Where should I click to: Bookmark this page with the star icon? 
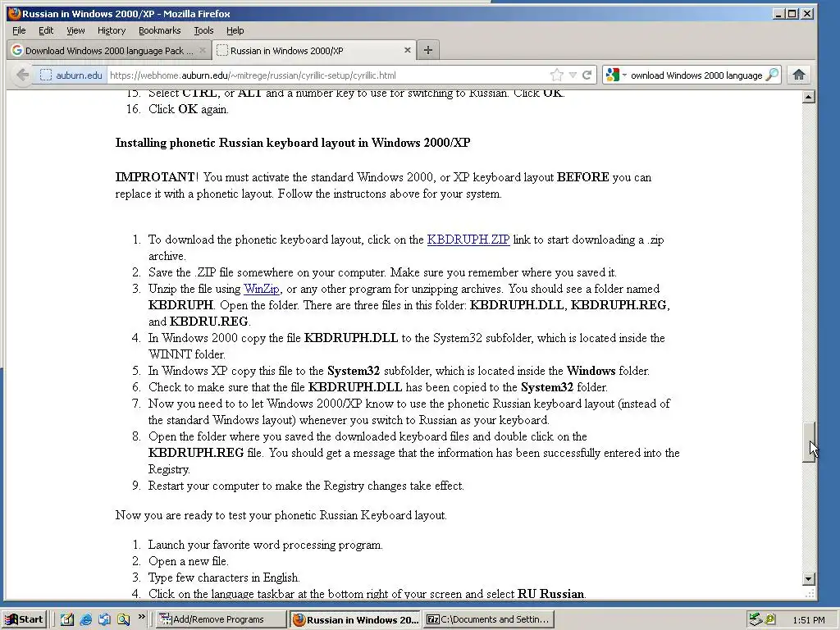pos(557,75)
